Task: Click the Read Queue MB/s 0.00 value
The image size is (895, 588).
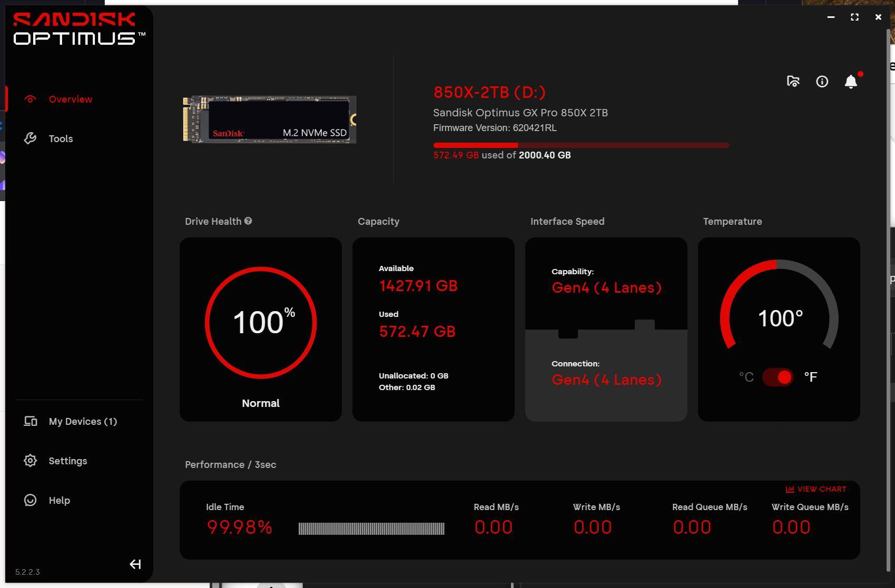Action: 692,527
